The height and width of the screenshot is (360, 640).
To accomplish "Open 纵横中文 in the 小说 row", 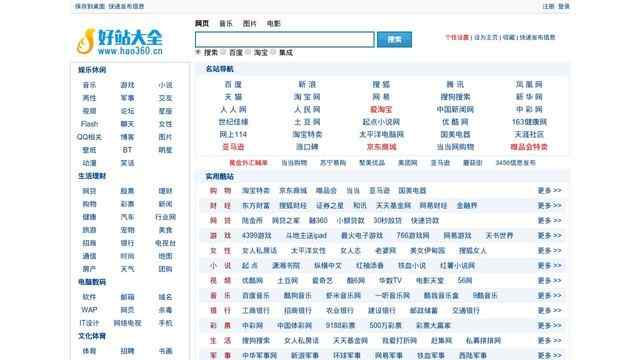I will (328, 266).
